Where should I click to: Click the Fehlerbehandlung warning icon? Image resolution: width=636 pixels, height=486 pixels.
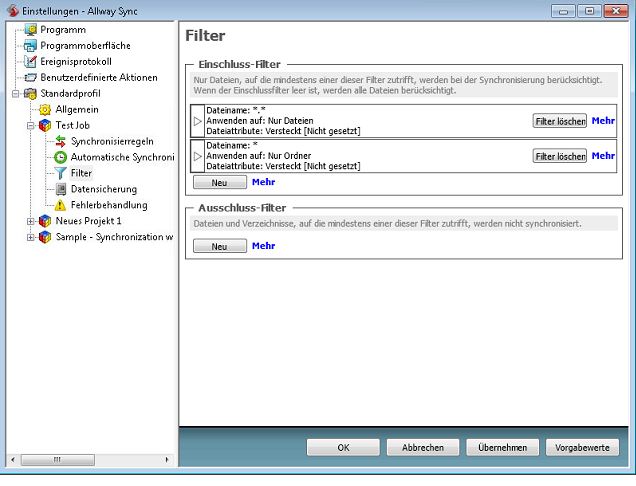61,205
